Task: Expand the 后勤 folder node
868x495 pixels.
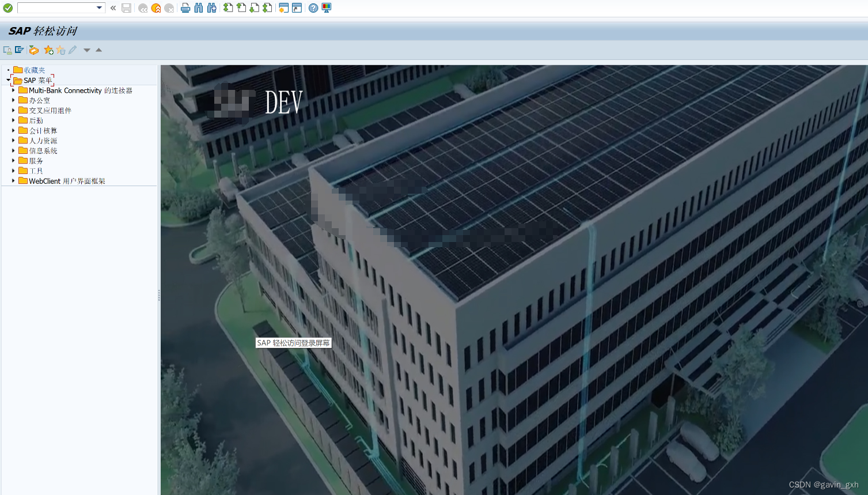Action: (13, 120)
